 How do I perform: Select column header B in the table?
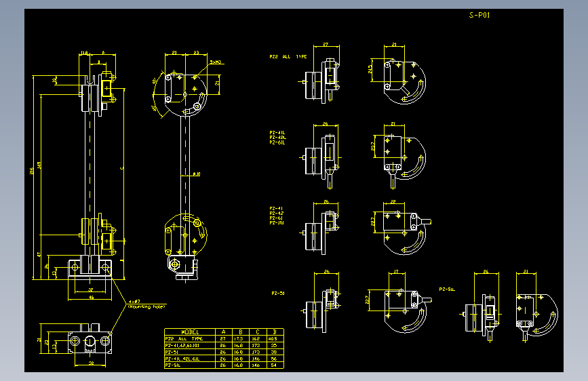[240, 332]
